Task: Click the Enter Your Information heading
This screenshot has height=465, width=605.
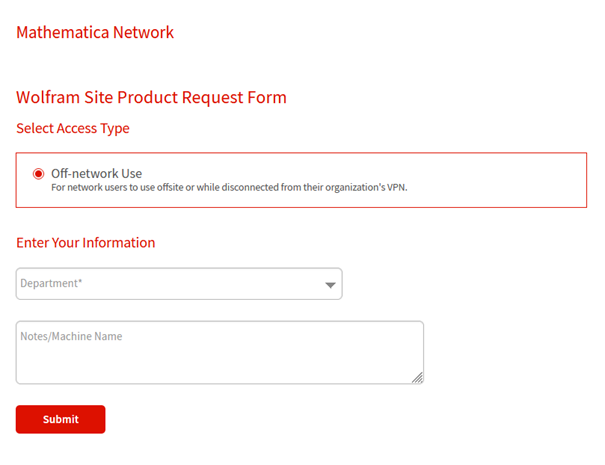Action: pos(86,242)
